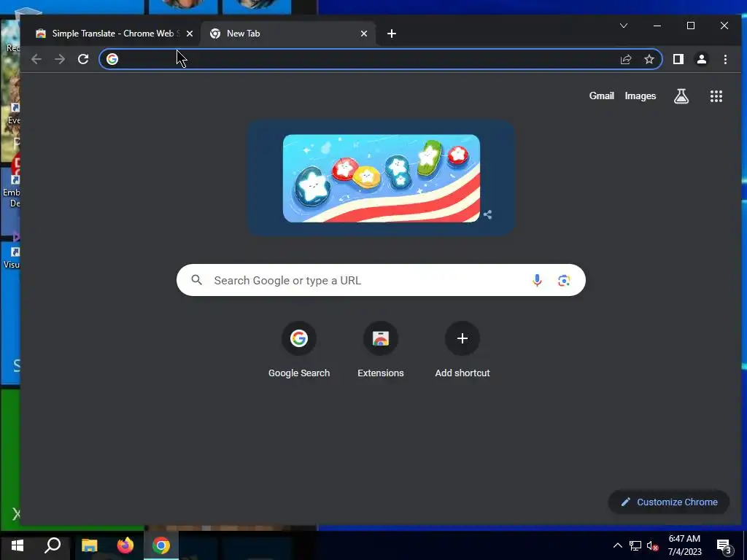The height and width of the screenshot is (560, 747).
Task: Open the Fourth of July Google Doodle
Action: click(381, 178)
